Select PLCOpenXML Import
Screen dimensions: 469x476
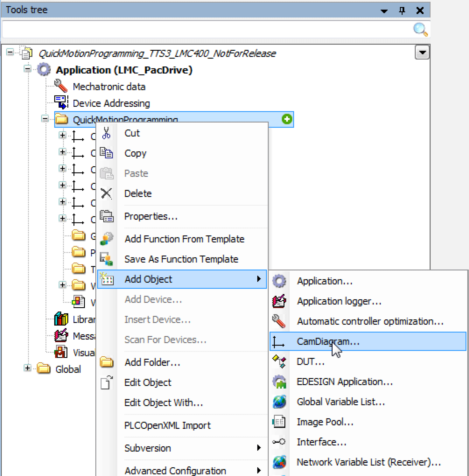tap(182, 426)
